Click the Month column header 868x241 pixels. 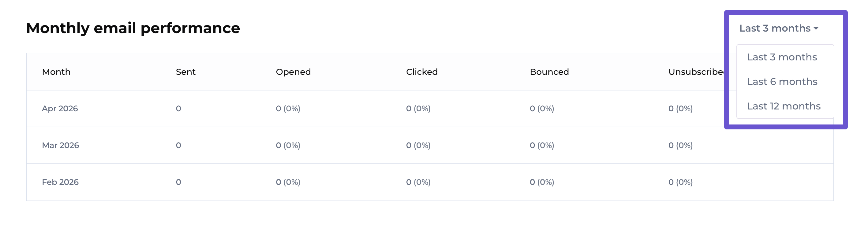(x=56, y=72)
